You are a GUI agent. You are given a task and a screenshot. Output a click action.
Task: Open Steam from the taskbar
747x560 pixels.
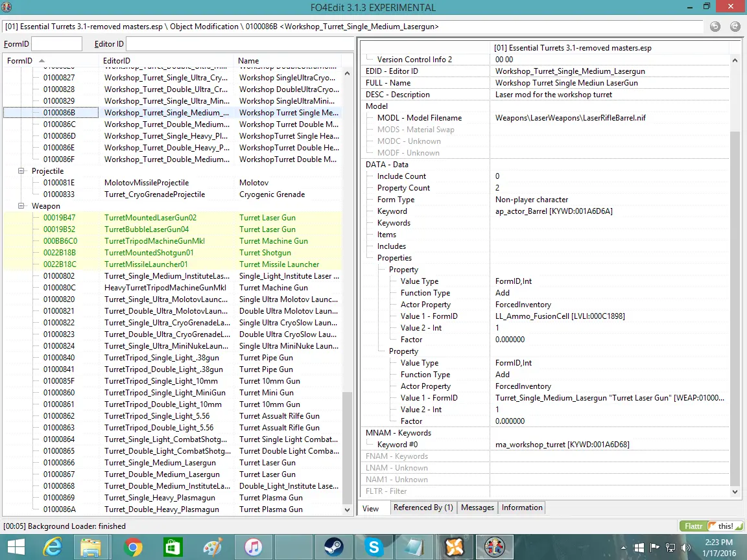tap(333, 547)
